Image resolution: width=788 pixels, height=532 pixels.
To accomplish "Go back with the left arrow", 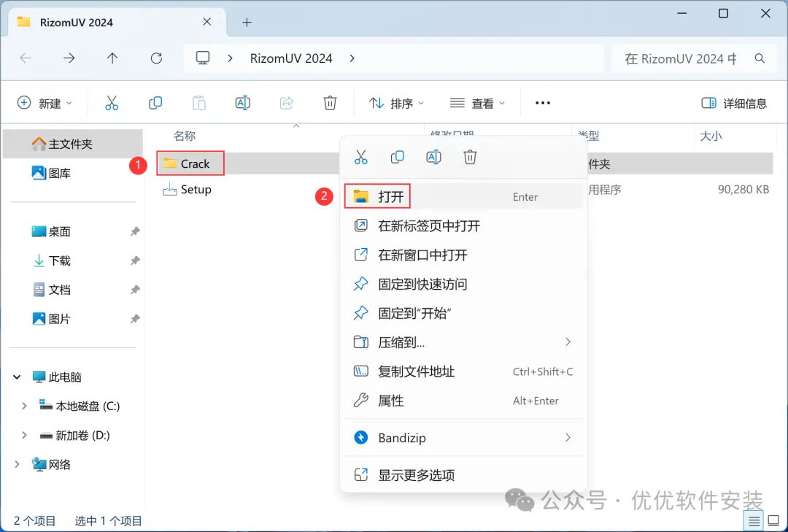I will (x=26, y=58).
